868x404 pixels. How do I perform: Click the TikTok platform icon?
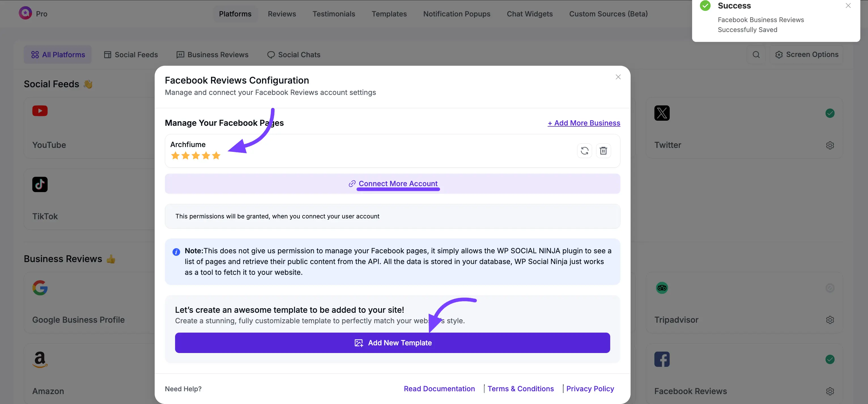pos(40,184)
